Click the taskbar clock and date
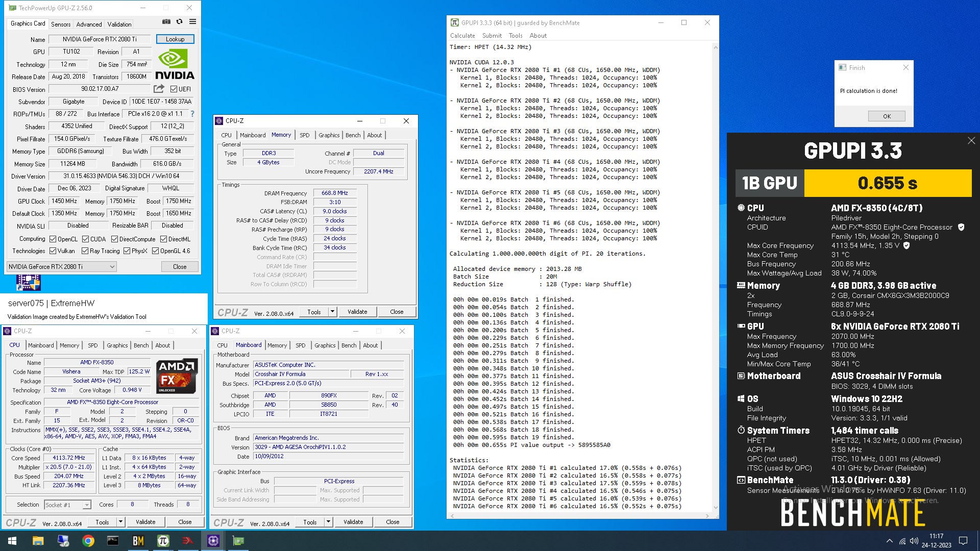This screenshot has height=551, width=980. pyautogui.click(x=936, y=541)
